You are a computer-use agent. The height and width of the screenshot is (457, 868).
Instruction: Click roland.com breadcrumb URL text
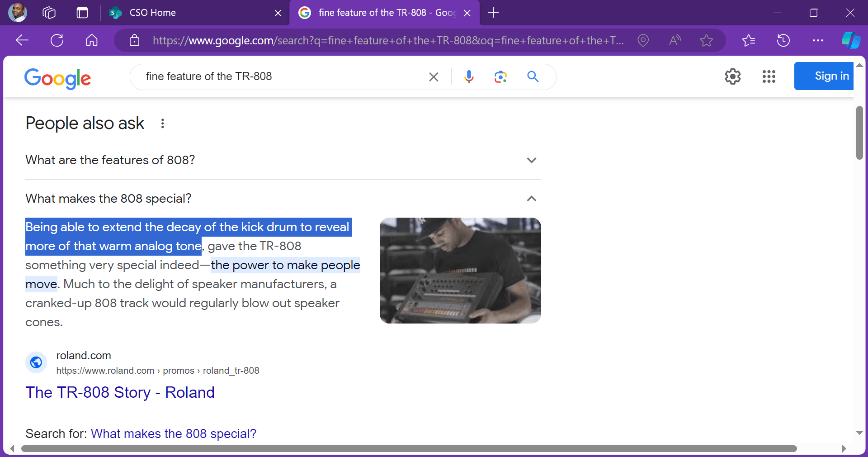pyautogui.click(x=158, y=371)
